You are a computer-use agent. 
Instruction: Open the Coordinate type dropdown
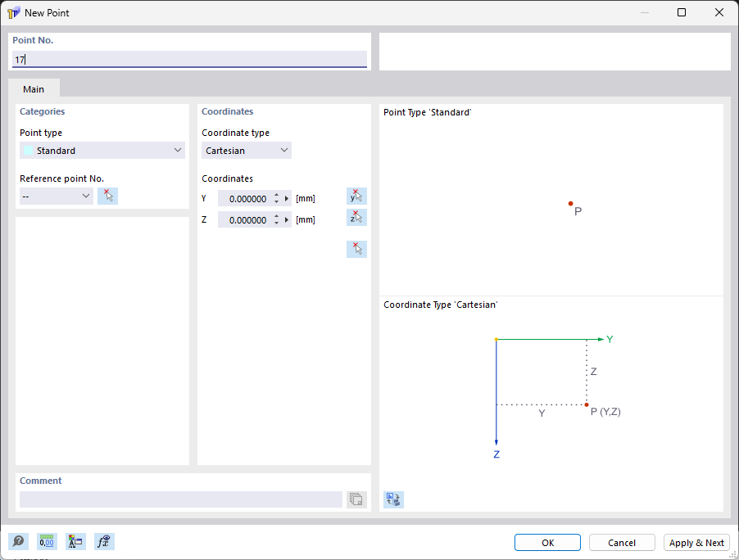[x=283, y=150]
